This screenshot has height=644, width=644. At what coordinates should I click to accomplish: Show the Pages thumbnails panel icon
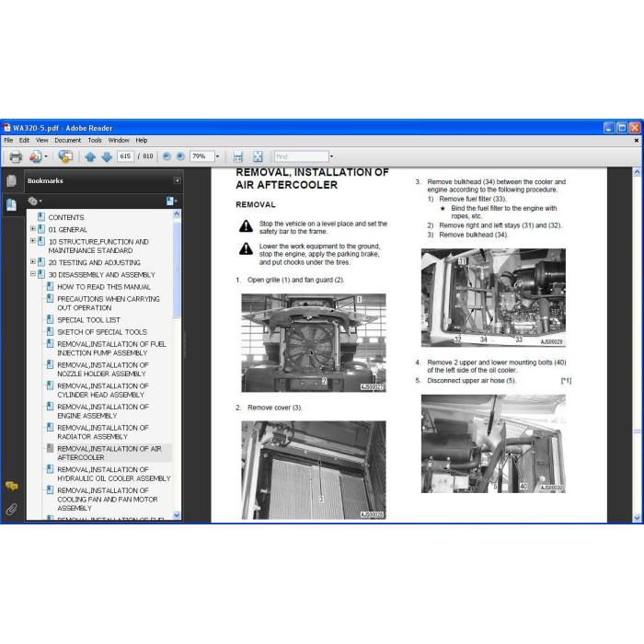pos(11,180)
